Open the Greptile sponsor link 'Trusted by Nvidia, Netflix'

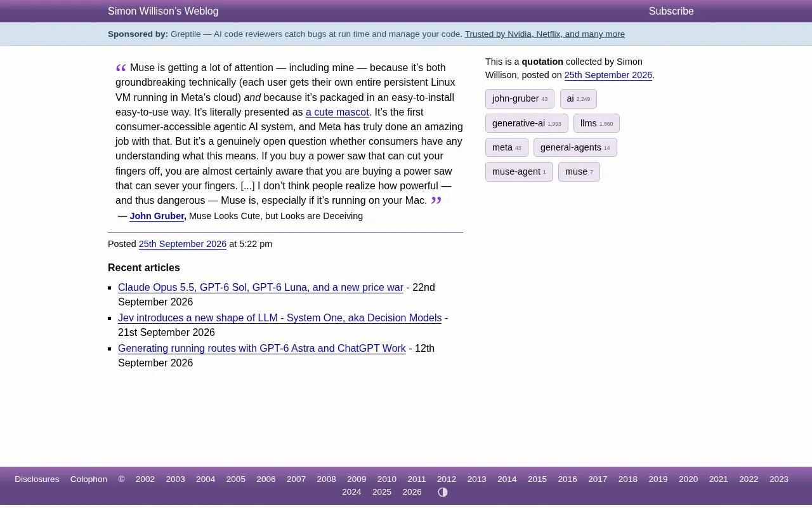[545, 34]
